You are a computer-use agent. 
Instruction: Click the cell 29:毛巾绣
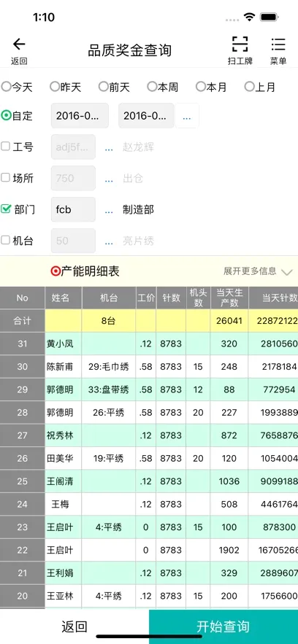click(x=109, y=367)
